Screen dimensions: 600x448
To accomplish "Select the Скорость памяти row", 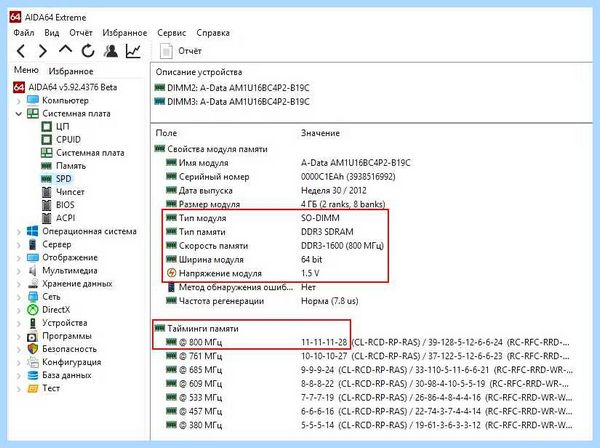I will tap(275, 246).
